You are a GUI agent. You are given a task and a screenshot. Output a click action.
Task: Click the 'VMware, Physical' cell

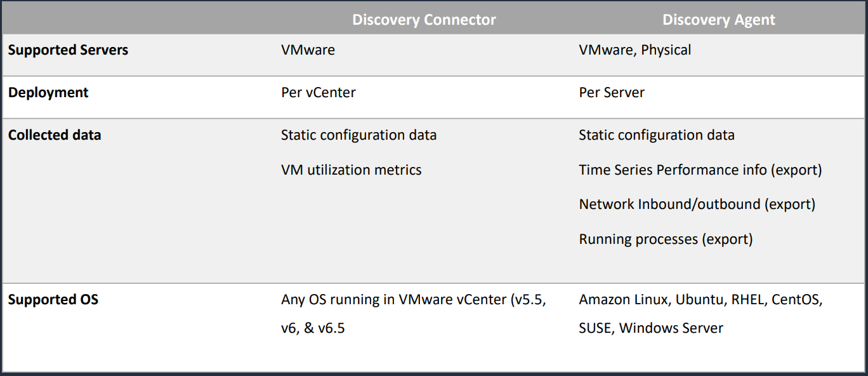tap(635, 50)
